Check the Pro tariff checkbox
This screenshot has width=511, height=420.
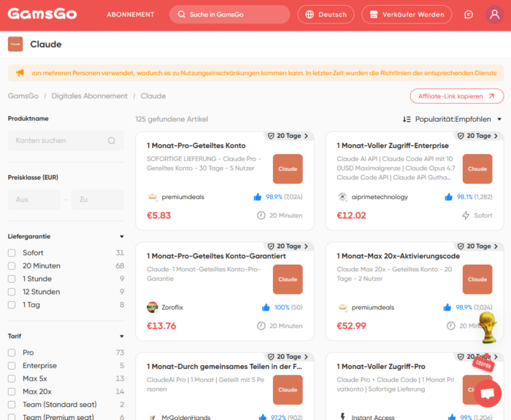pos(12,353)
